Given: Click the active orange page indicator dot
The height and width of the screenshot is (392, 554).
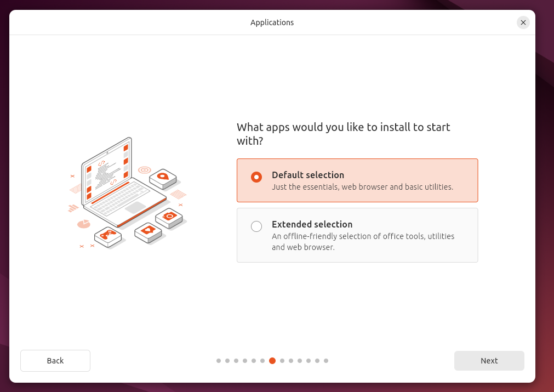Looking at the screenshot, I should [x=272, y=361].
